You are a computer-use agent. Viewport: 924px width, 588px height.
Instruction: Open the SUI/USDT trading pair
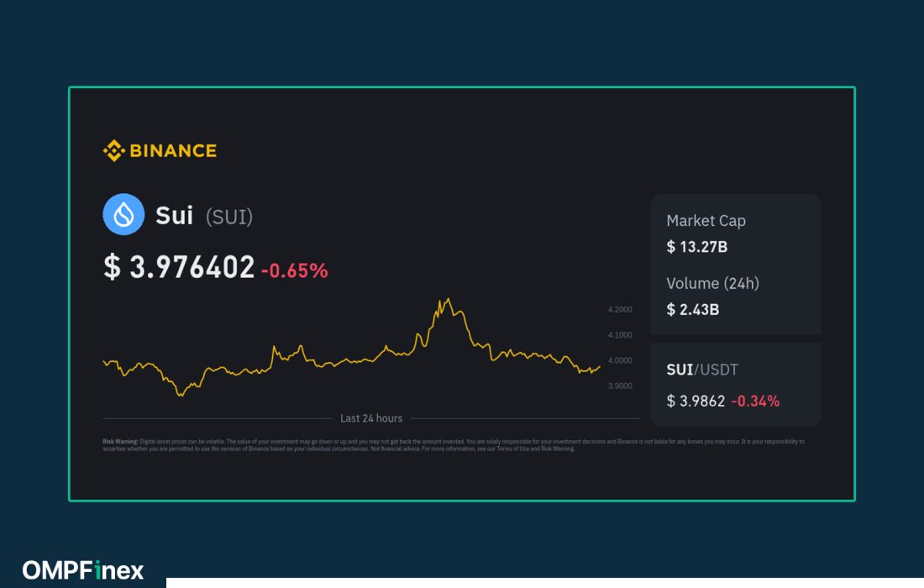pyautogui.click(x=702, y=370)
